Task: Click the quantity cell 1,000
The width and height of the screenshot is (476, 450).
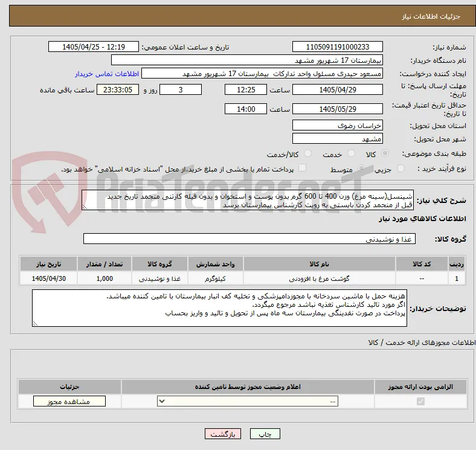Action: click(x=105, y=278)
